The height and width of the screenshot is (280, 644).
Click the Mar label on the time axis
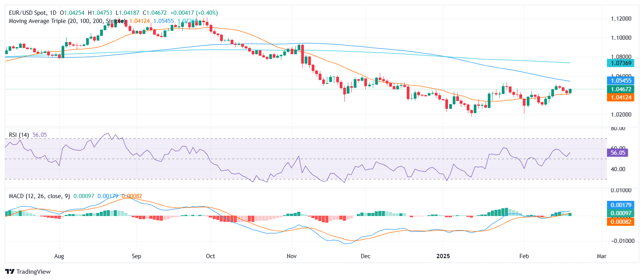click(x=602, y=256)
